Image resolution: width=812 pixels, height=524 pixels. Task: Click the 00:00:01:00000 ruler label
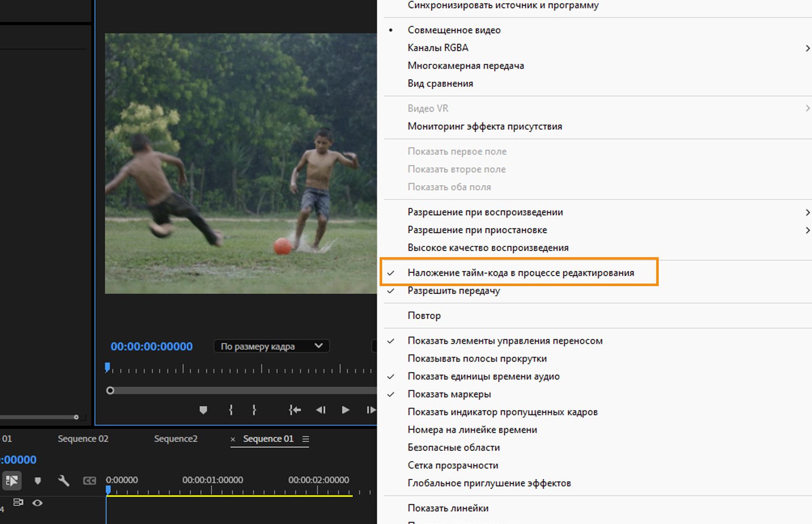213,480
